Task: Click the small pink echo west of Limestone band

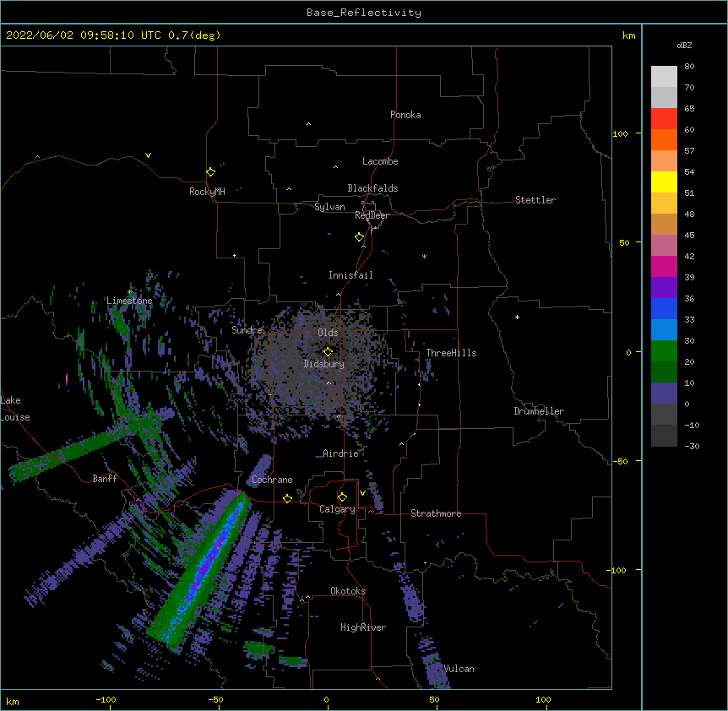Action: [x=67, y=380]
